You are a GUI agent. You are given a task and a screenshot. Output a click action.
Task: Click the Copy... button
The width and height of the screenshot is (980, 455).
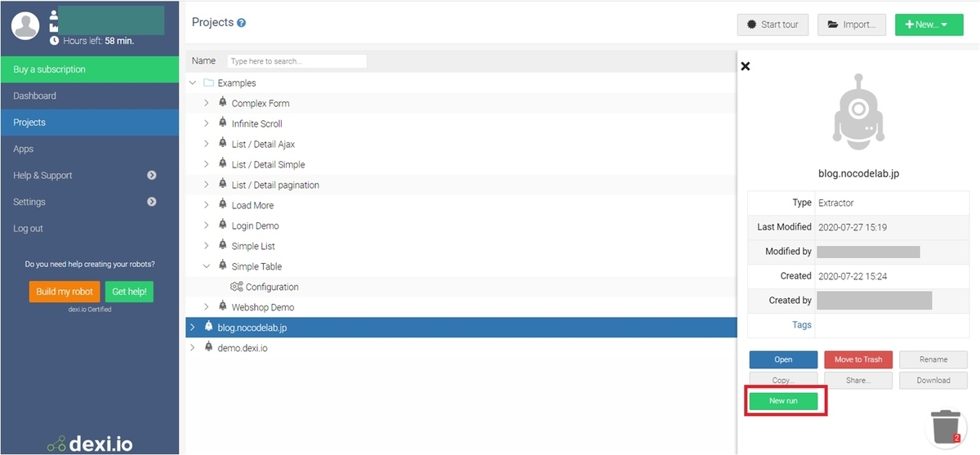[783, 381]
